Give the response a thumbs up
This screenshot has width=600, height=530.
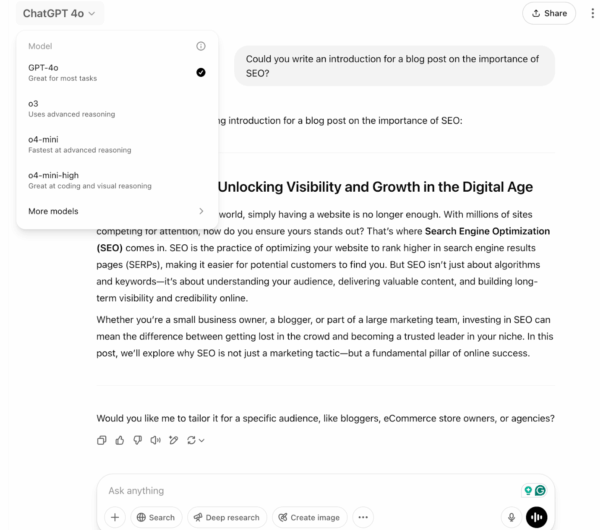click(119, 440)
